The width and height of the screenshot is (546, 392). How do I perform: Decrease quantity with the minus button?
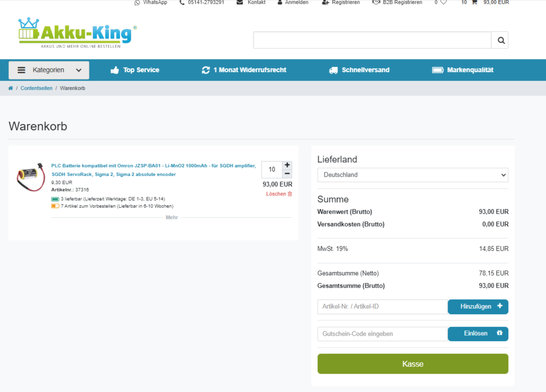287,174
